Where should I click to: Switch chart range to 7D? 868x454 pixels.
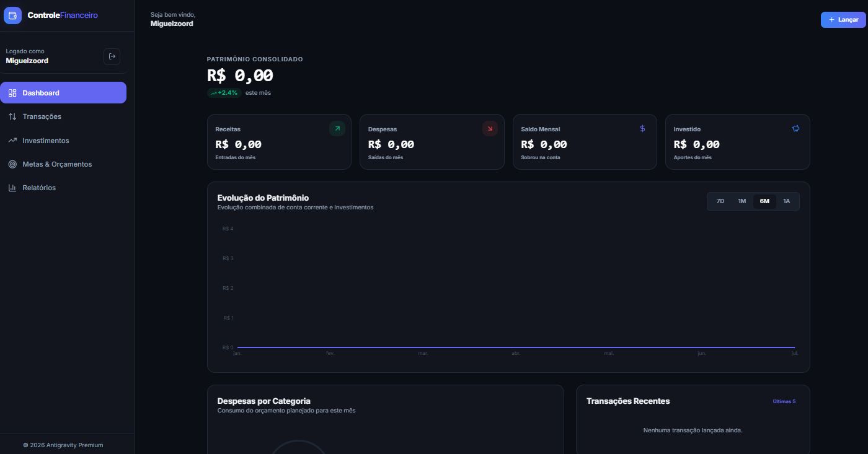coord(720,201)
